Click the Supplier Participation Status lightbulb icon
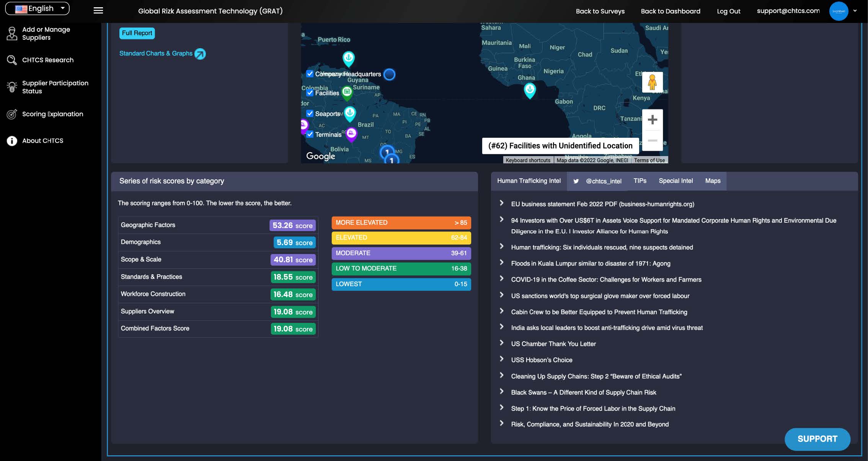Image resolution: width=868 pixels, height=461 pixels. click(x=12, y=87)
